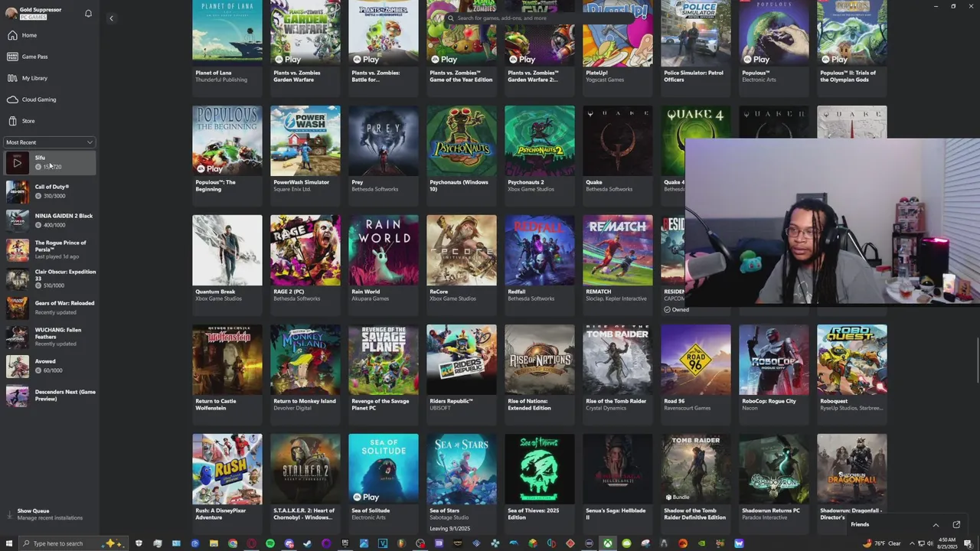Launch Sifu with its play icon

18,162
